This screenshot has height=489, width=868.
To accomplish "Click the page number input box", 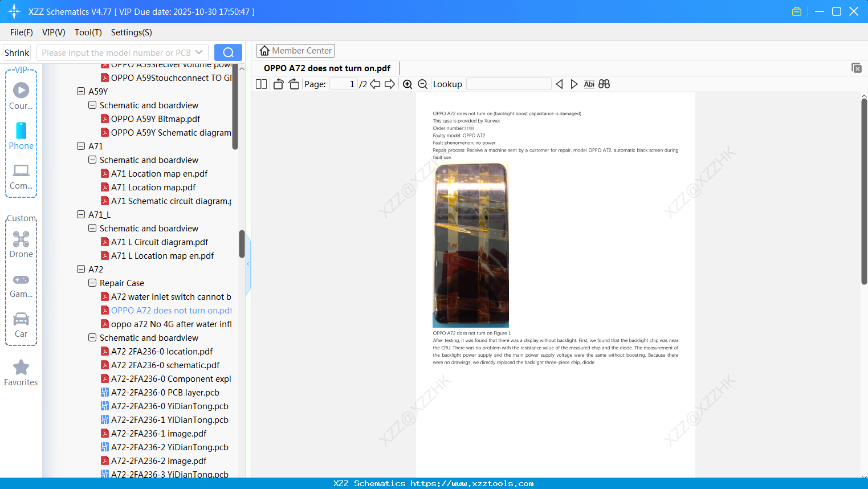I will 343,84.
